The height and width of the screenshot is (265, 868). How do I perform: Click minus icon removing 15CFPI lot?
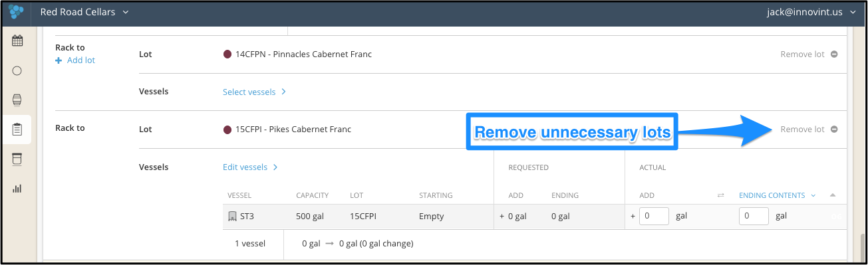834,130
